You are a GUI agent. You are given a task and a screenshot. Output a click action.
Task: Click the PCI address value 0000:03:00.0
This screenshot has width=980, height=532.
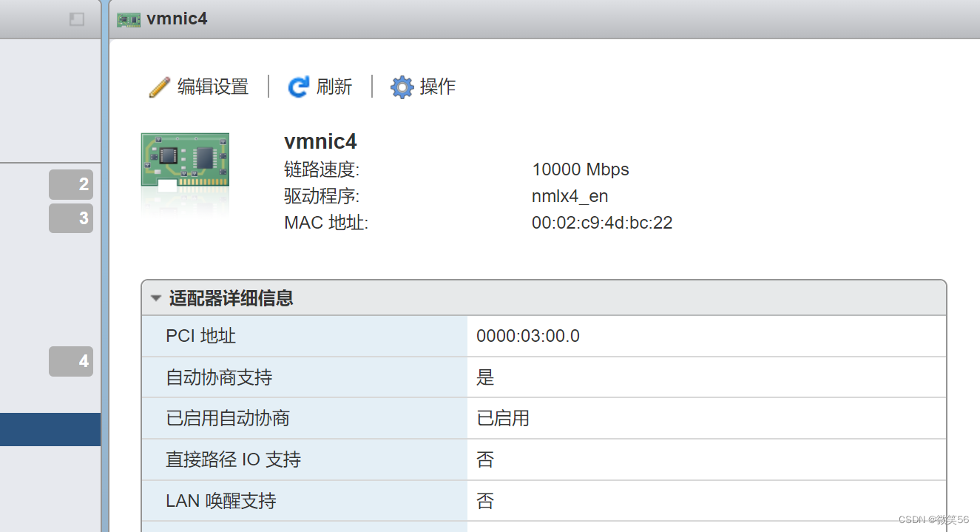pos(528,336)
